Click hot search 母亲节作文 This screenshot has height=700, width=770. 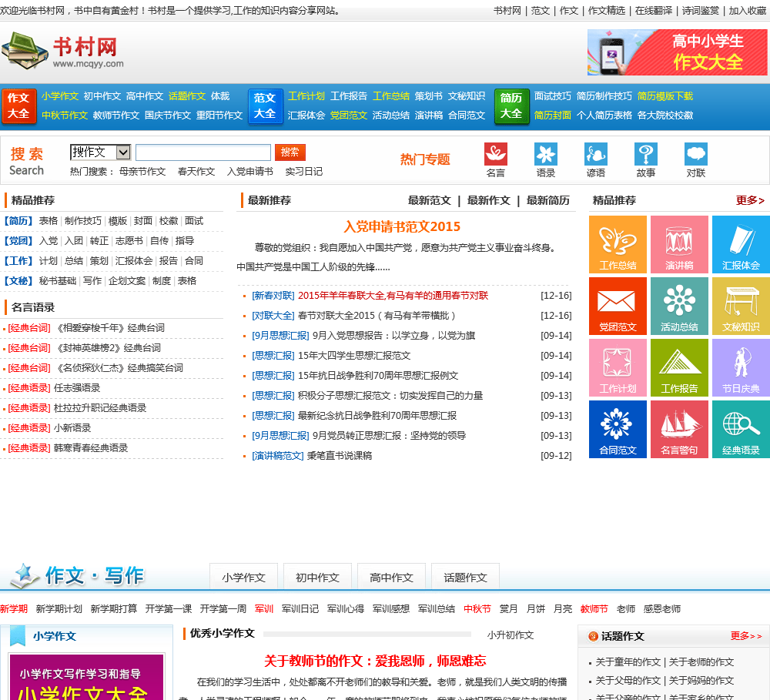click(142, 172)
